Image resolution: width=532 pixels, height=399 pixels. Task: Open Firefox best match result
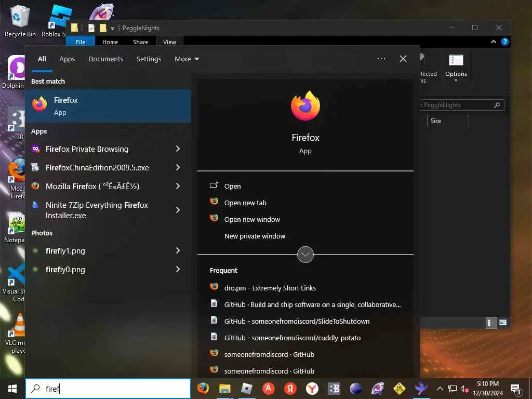[x=108, y=106]
